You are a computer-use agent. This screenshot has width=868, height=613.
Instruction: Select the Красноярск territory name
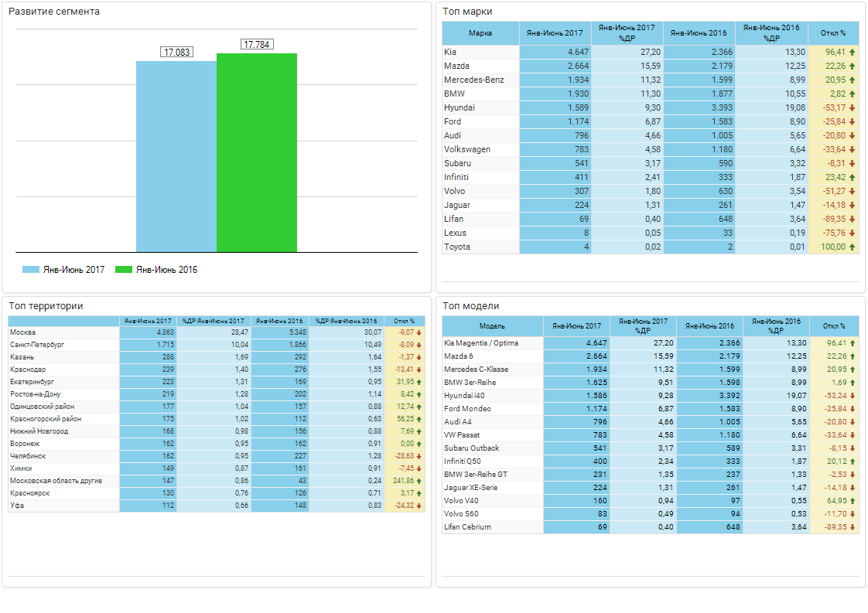tap(30, 493)
